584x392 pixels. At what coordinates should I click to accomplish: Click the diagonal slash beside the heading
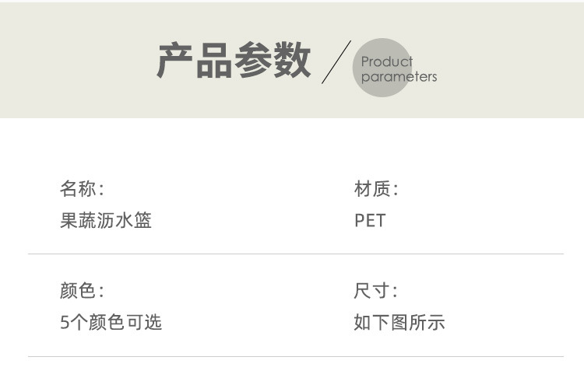pos(336,61)
